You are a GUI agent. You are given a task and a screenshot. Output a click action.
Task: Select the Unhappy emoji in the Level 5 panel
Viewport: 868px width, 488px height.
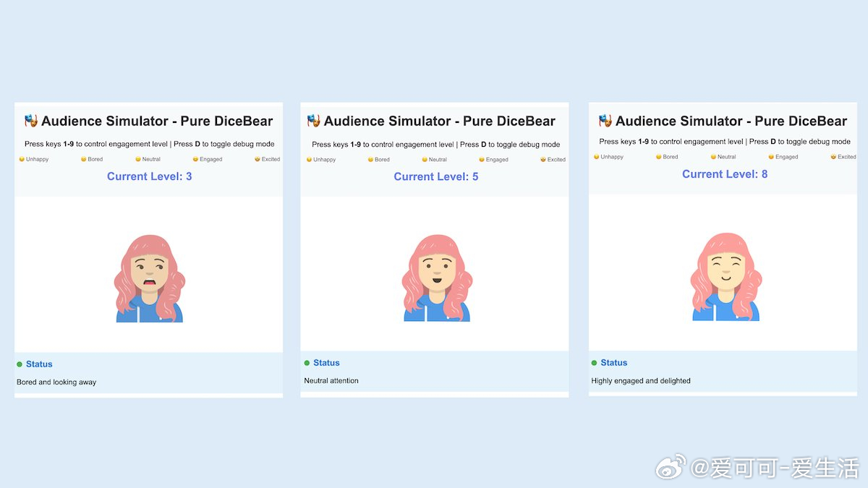310,160
